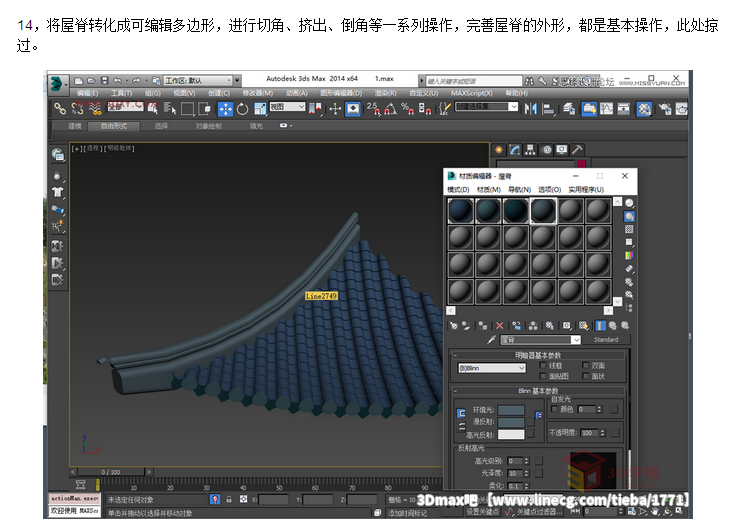Select the Bind to Space Warp tool

point(95,109)
